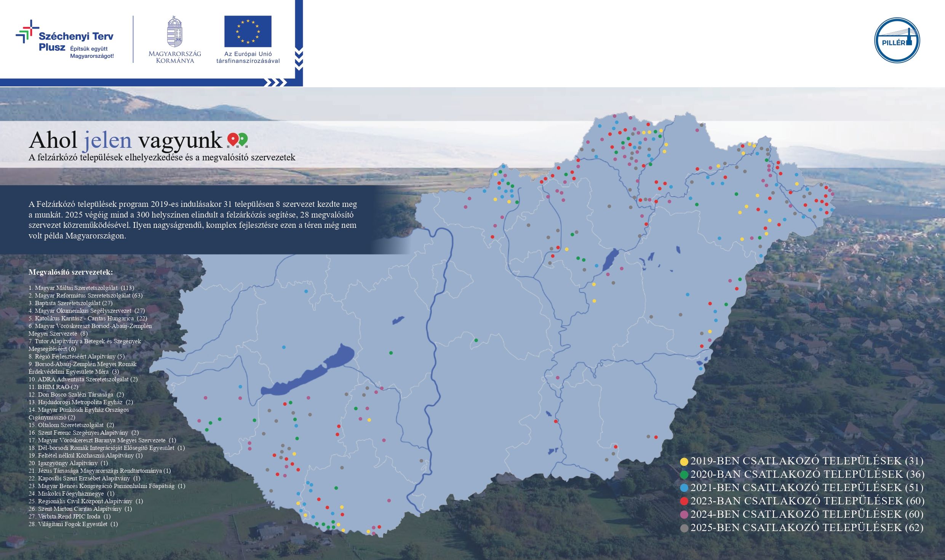945x560 pixels.
Task: Click the yellow 2019 legend dot
Action: [x=684, y=461]
